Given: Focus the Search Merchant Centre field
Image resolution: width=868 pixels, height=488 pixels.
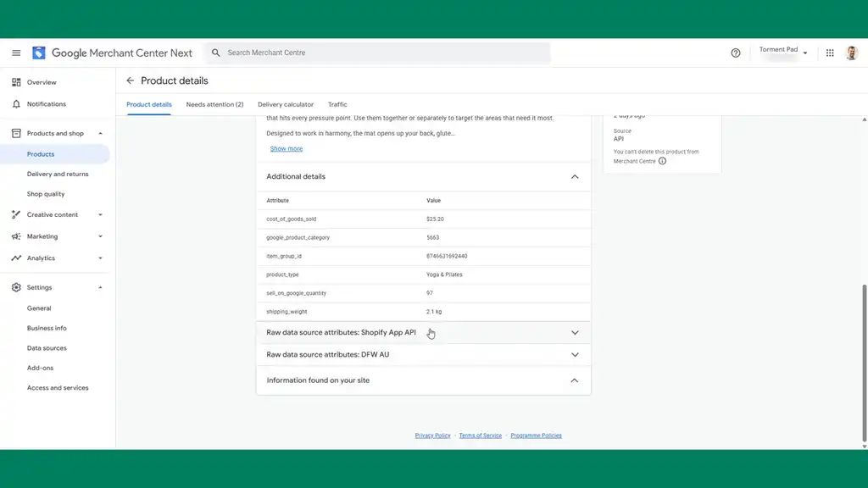Looking at the screenshot, I should (x=377, y=53).
